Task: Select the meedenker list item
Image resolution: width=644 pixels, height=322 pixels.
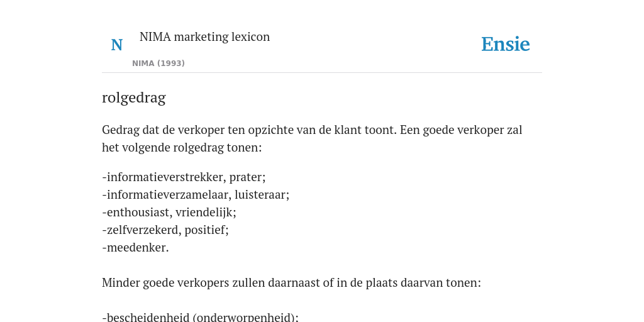Action: click(135, 248)
